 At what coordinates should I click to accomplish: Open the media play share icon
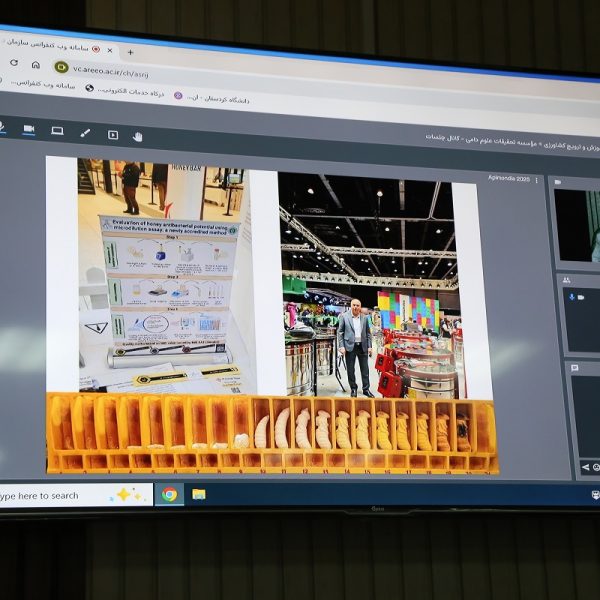click(x=112, y=134)
